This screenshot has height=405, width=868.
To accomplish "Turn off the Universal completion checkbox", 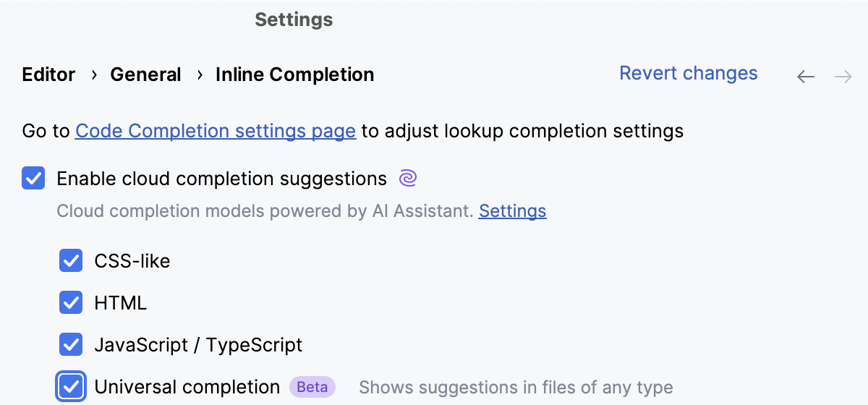I will (71, 387).
